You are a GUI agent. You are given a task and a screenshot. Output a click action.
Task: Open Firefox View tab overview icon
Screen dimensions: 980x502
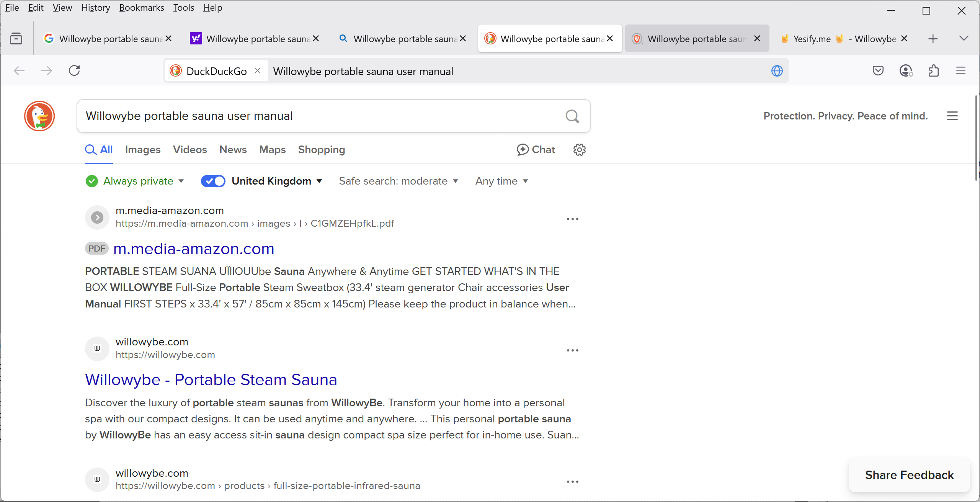tap(16, 39)
